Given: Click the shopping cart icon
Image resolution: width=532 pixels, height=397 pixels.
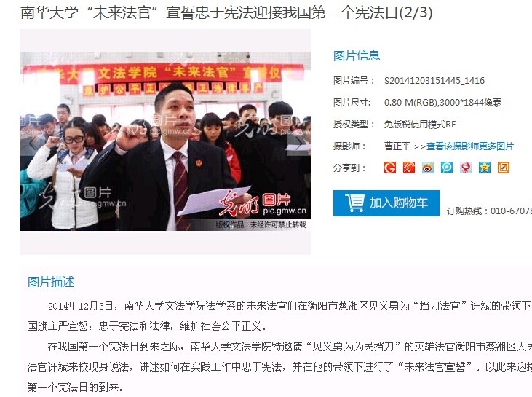Looking at the screenshot, I should click(x=354, y=203).
